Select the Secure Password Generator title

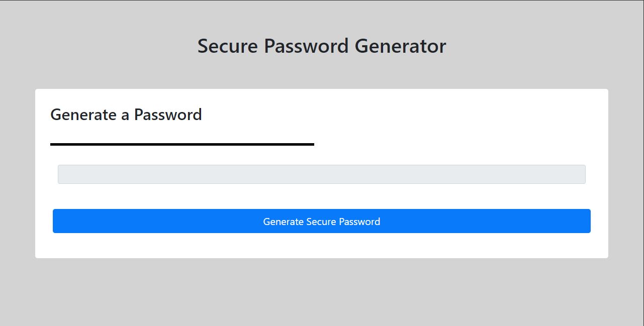tap(321, 46)
